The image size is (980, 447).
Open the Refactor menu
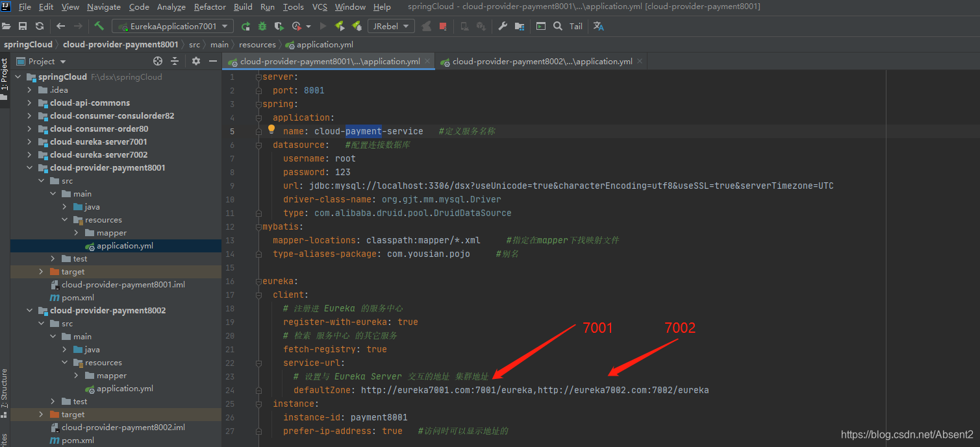pyautogui.click(x=210, y=6)
